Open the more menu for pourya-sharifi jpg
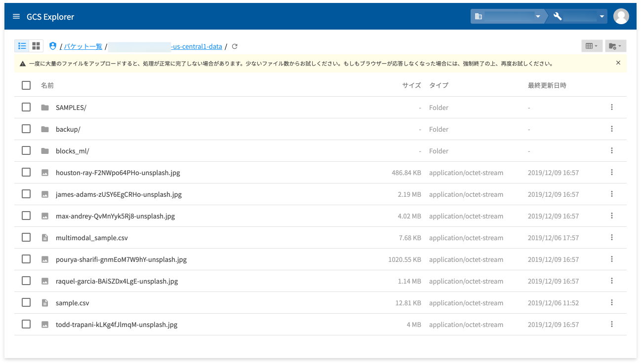Screen dimensions: 641x364 point(612,259)
